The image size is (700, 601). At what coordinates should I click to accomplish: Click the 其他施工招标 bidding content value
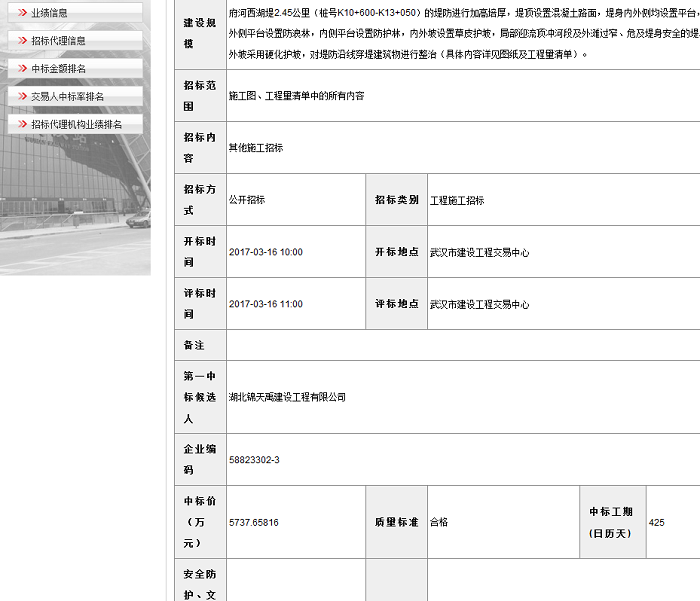click(256, 147)
